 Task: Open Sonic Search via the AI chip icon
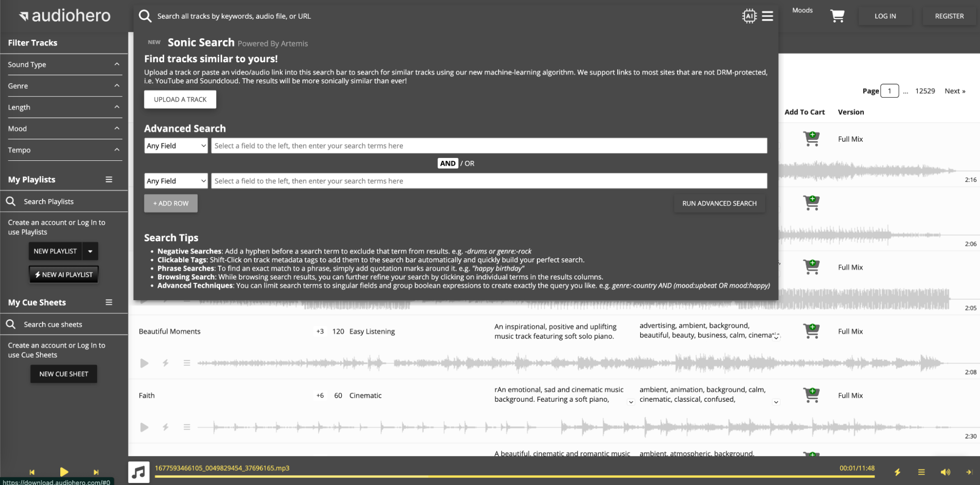click(x=749, y=16)
